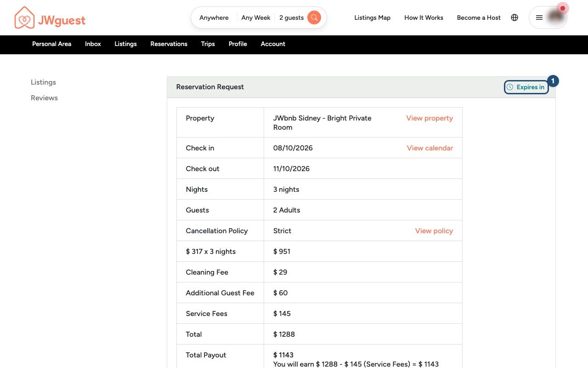Image resolution: width=588 pixels, height=368 pixels.
Task: Click the check-in date 08/10/2026
Action: (293, 148)
